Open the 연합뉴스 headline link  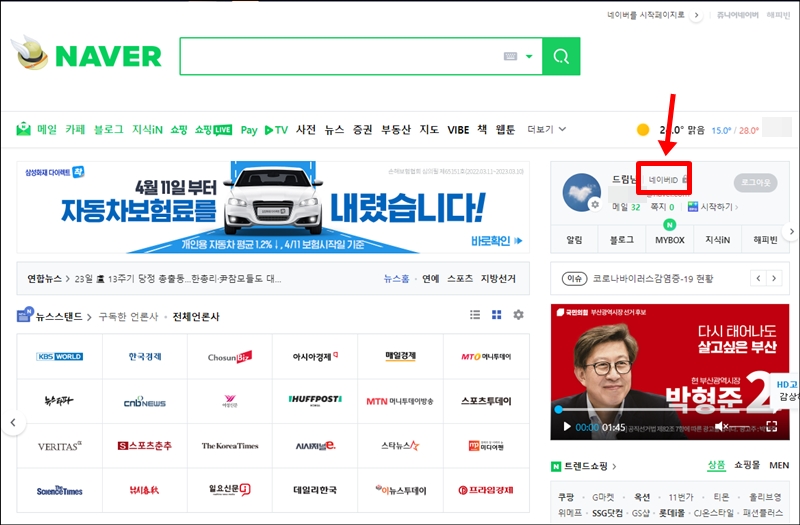click(178, 279)
